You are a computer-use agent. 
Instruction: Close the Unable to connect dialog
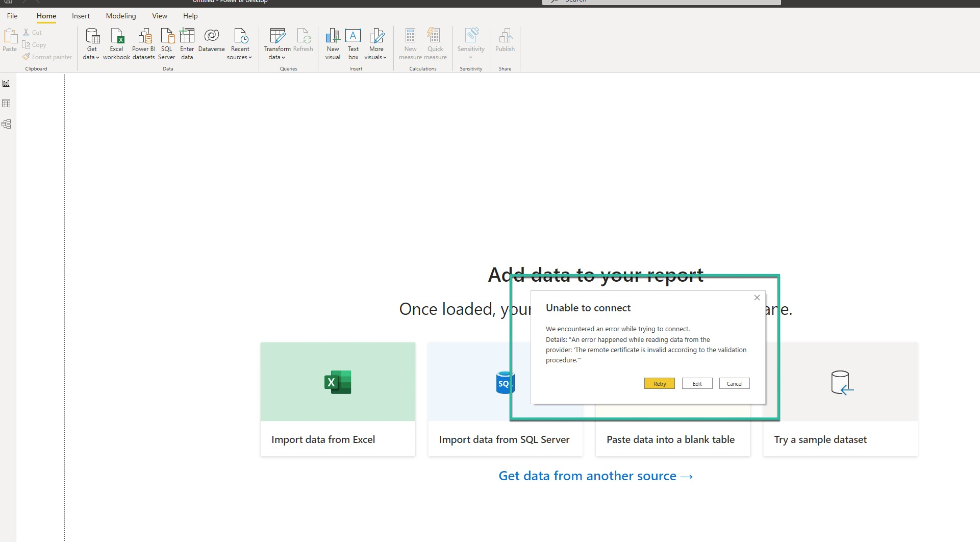pyautogui.click(x=757, y=298)
